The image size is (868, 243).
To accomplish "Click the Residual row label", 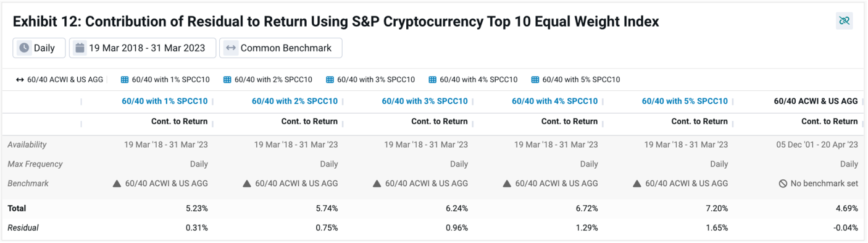I will (23, 228).
